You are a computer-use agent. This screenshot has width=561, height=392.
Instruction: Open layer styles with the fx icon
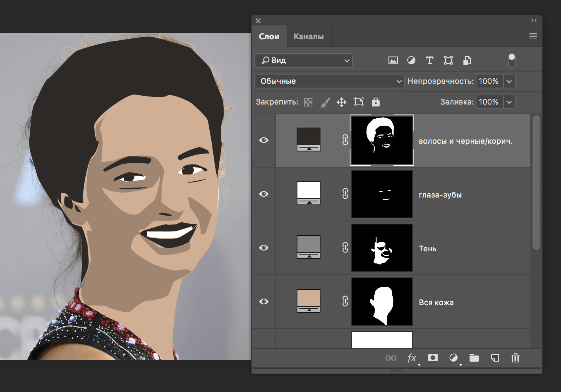412,358
